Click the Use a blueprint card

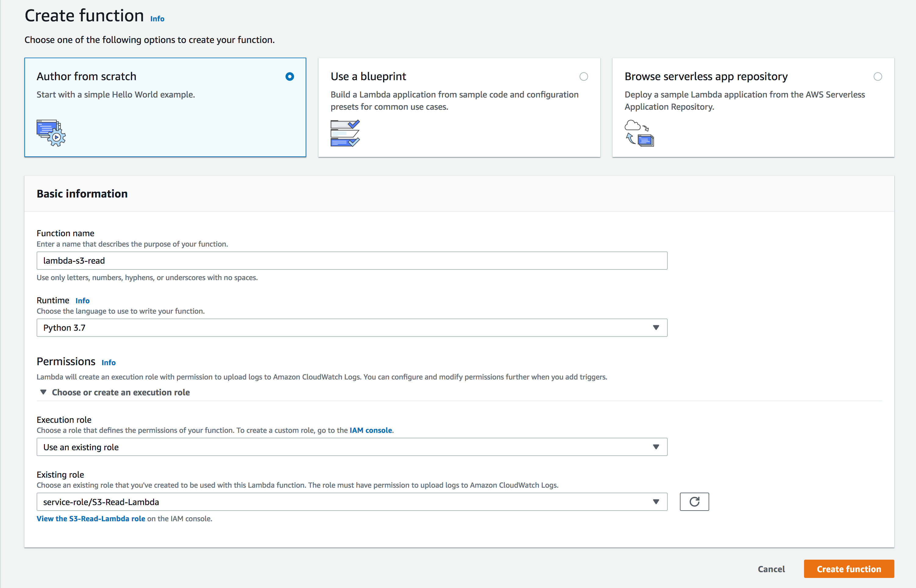pyautogui.click(x=458, y=107)
